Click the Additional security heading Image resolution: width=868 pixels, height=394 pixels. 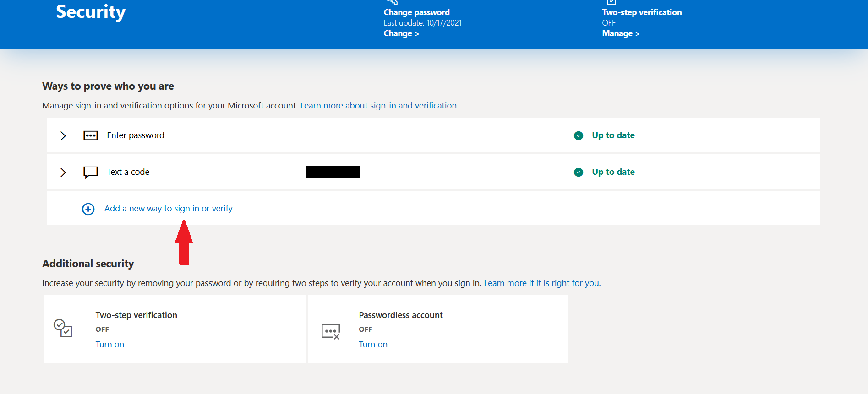click(88, 264)
